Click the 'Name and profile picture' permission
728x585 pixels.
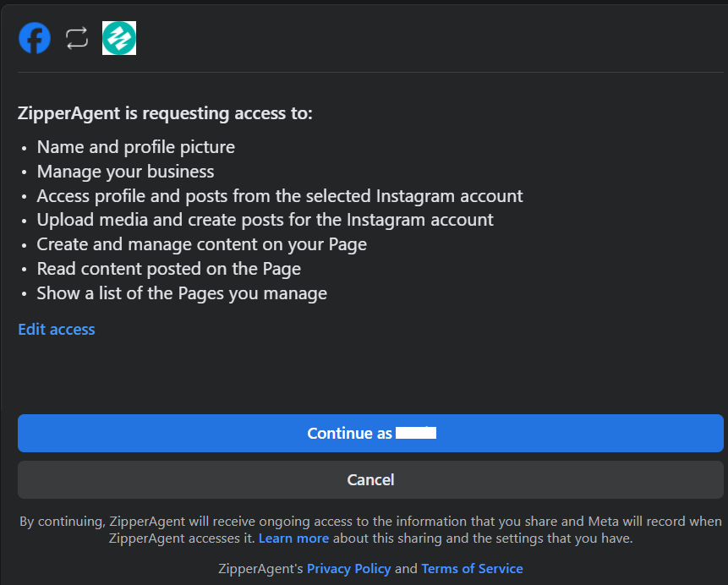(x=136, y=147)
